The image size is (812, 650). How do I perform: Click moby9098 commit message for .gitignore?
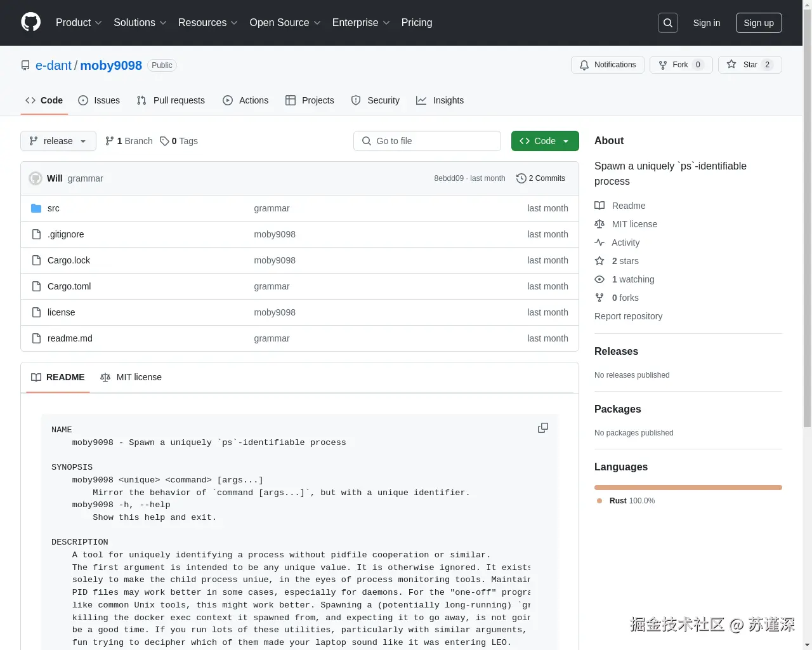[275, 234]
